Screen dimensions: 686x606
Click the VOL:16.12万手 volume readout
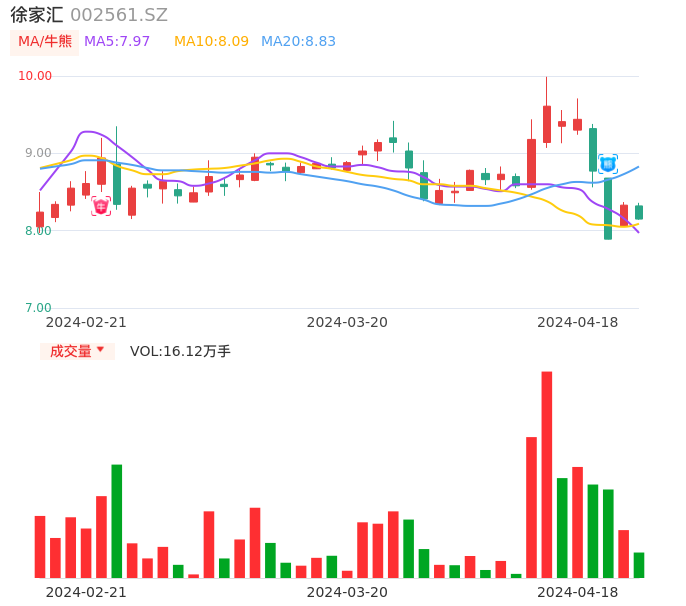180,351
